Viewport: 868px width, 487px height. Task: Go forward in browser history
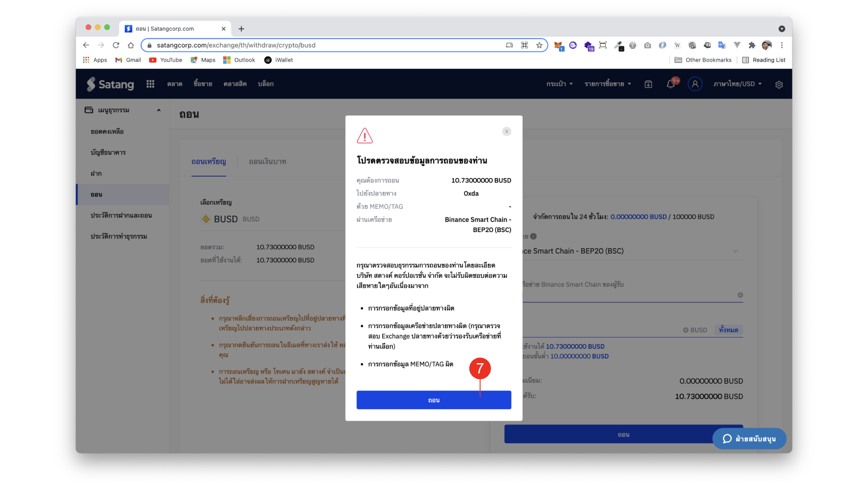tap(101, 45)
